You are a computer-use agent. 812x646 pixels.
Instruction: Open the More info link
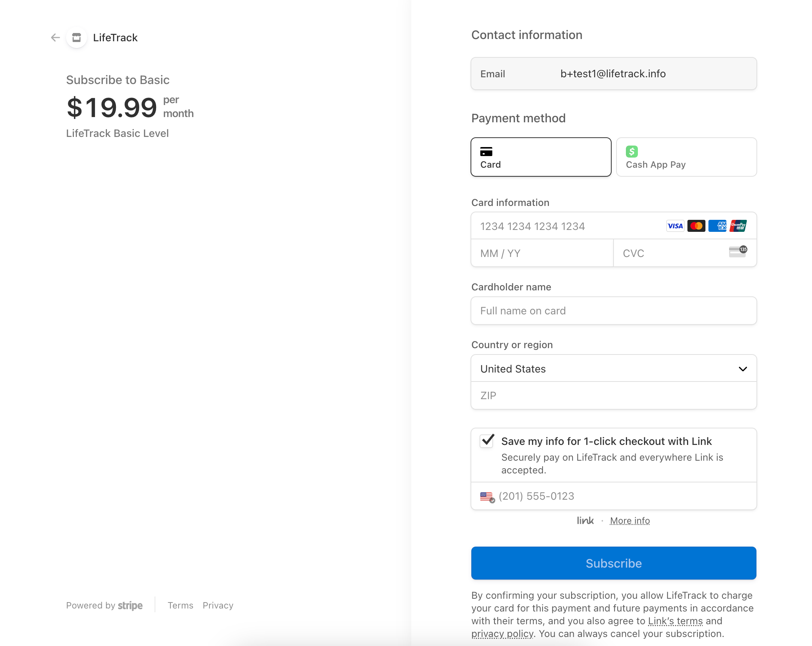pos(629,521)
